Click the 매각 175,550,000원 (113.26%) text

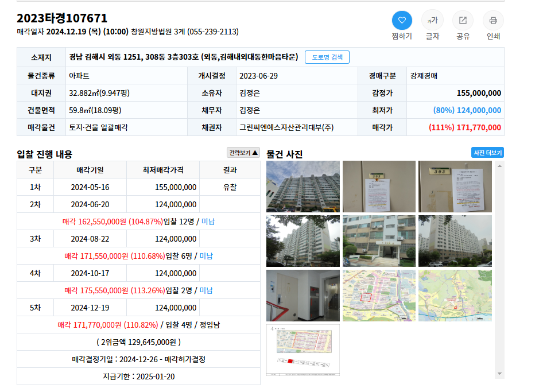pyautogui.click(x=115, y=290)
